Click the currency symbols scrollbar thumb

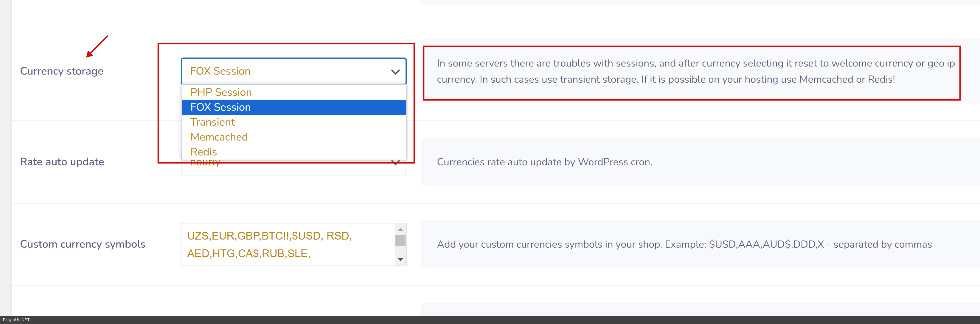click(400, 241)
